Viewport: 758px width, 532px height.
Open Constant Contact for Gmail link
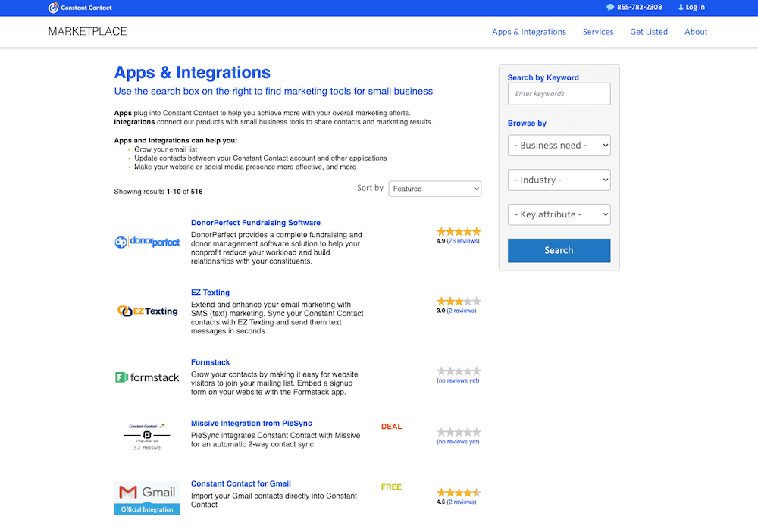[x=241, y=483]
